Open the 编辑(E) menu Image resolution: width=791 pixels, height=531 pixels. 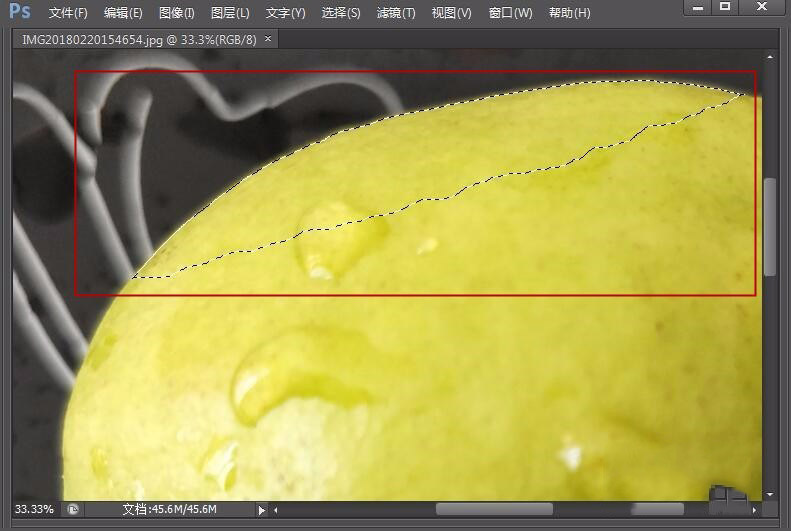123,13
